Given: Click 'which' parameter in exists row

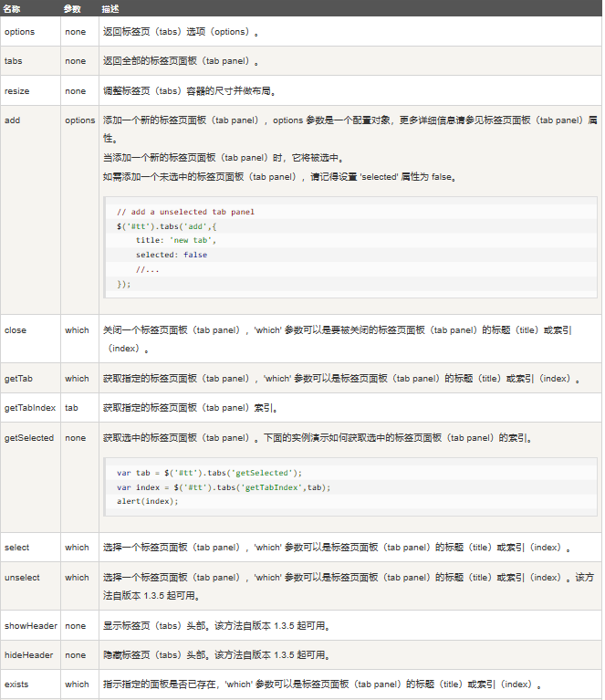Looking at the screenshot, I should coord(77,684).
